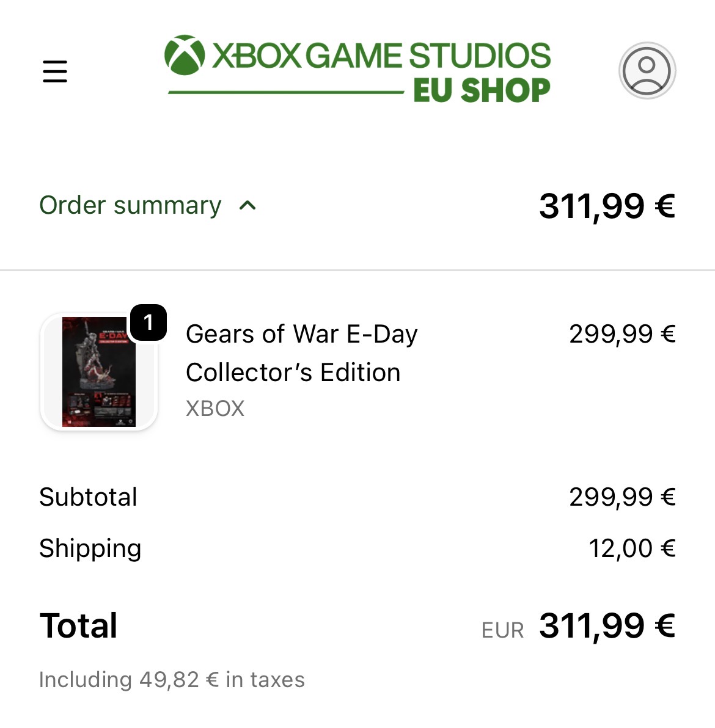This screenshot has width=715, height=728.
Task: Click the Subtotal value 299,99 €
Action: [622, 497]
